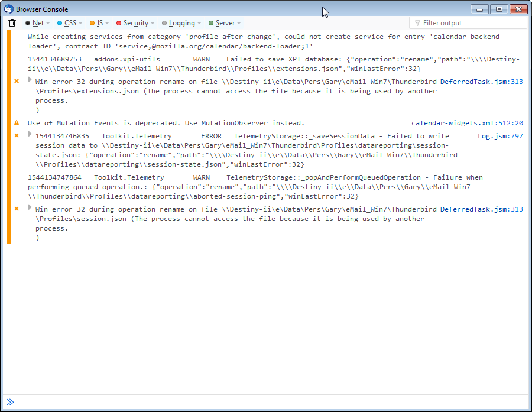
Task: Click the Mutation Events warning triangle icon
Action: 17,123
